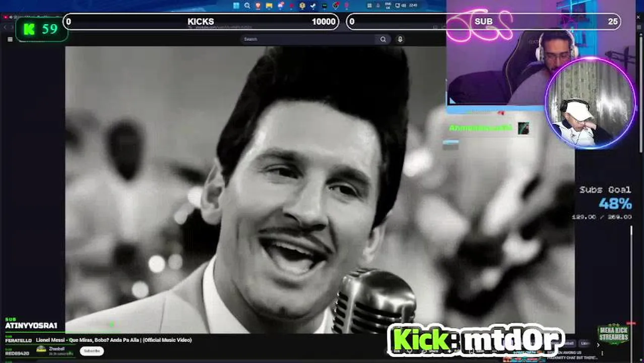Subscribe to the Zhasball channel
The width and height of the screenshot is (644, 363).
pyautogui.click(x=92, y=351)
